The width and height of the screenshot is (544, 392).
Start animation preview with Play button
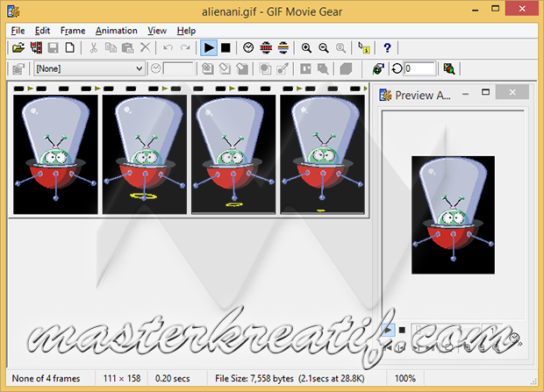(209, 47)
